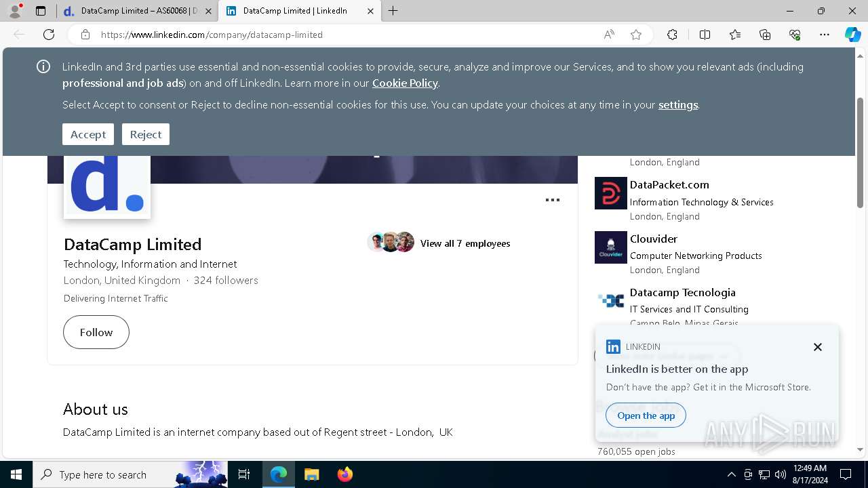Accept LinkedIn cookies

tap(88, 134)
